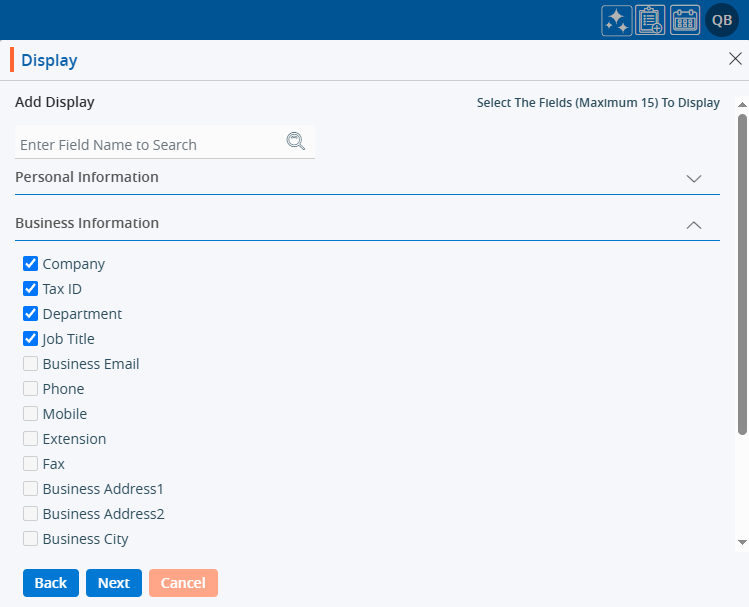Click the Cancel button
749x607 pixels.
[183, 583]
